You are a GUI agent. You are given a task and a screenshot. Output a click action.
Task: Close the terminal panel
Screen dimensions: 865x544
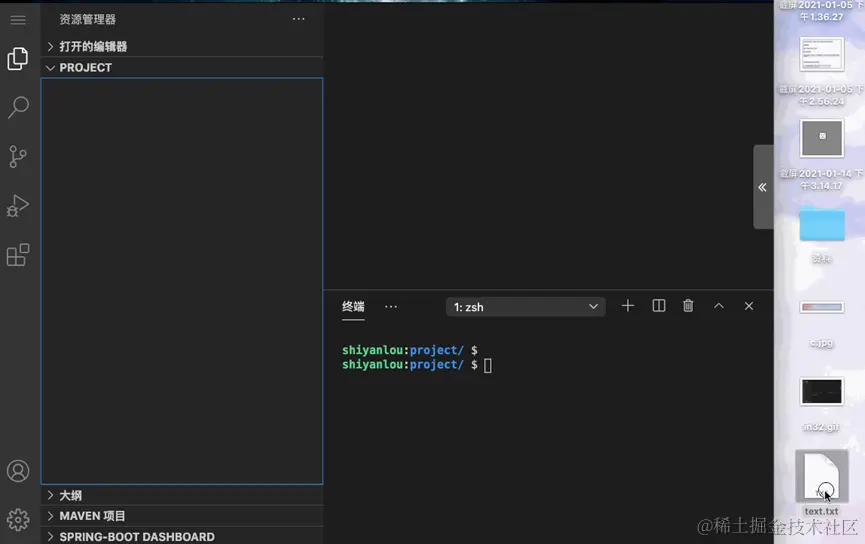tap(749, 306)
